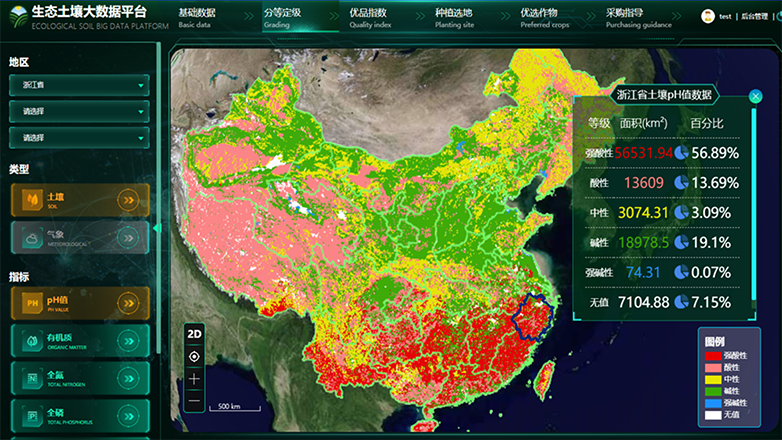Click the locate/recenter map icon
Viewport: 782px width, 440px height.
(195, 357)
